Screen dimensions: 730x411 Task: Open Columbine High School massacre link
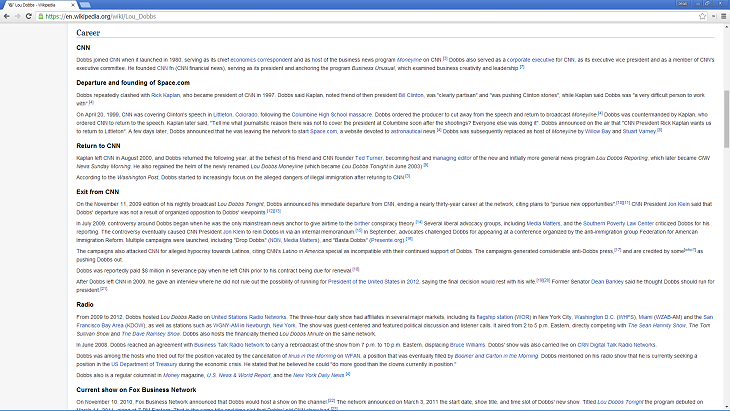[331, 115]
